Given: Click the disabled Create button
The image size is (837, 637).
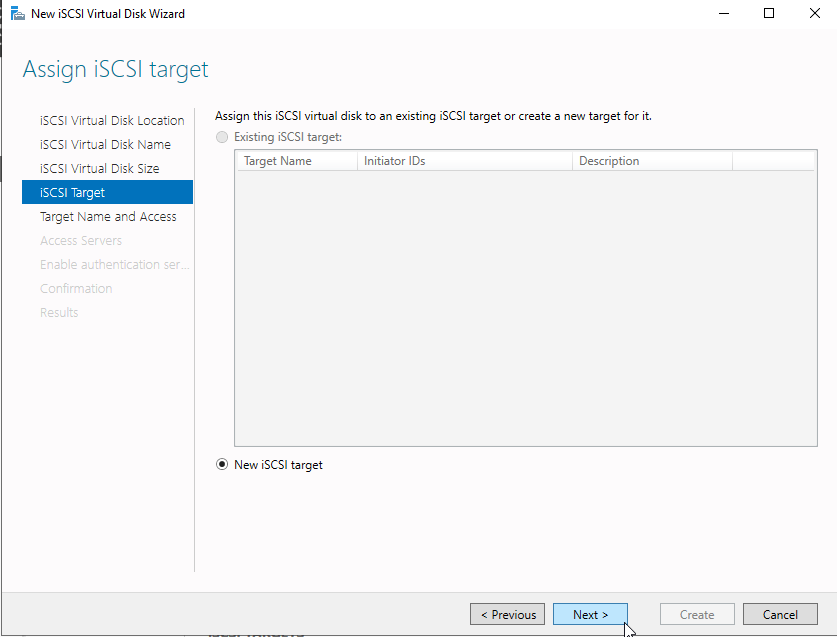Looking at the screenshot, I should [697, 615].
